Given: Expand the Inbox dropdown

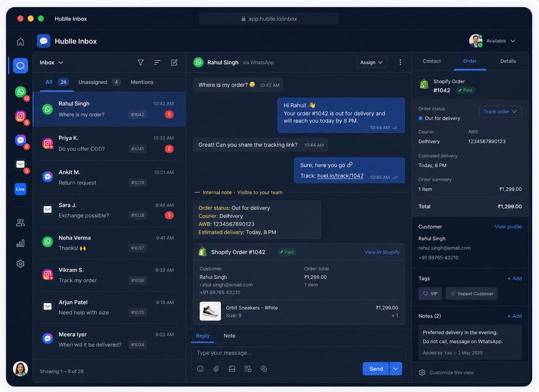Looking at the screenshot, I should pos(51,63).
